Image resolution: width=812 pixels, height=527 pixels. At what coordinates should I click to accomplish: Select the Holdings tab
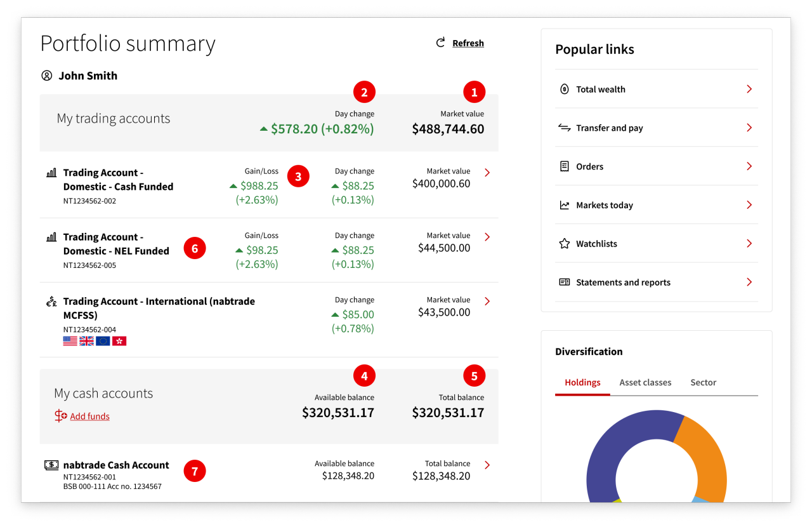(x=582, y=382)
